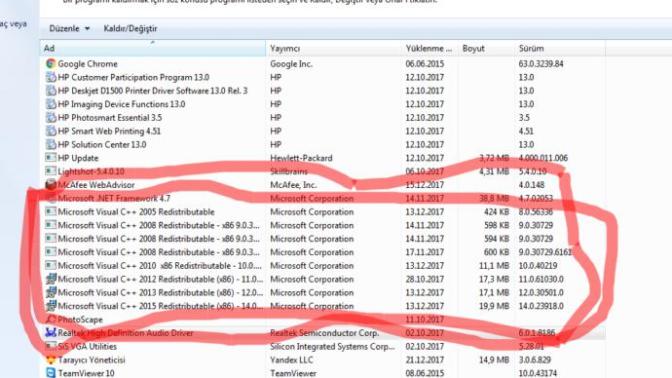This screenshot has height=378, width=672.
Task: Click HP Photosmart Essential 3.5 icon
Action: pyautogui.click(x=51, y=117)
